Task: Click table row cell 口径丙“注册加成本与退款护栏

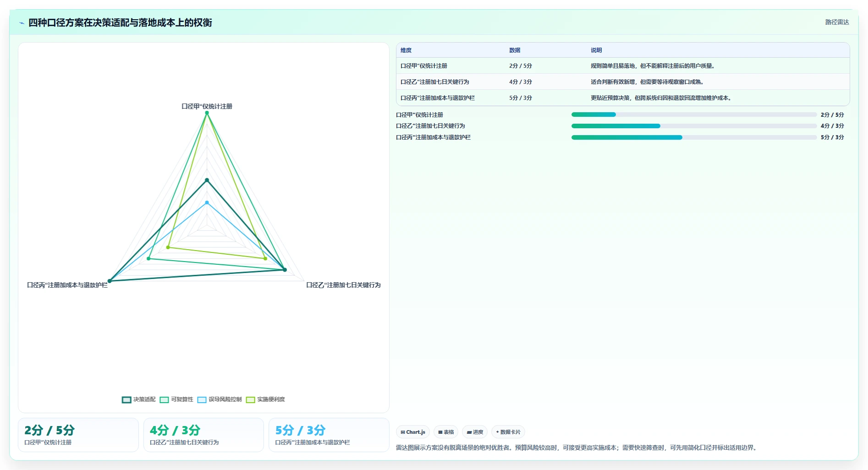Action: click(x=438, y=98)
